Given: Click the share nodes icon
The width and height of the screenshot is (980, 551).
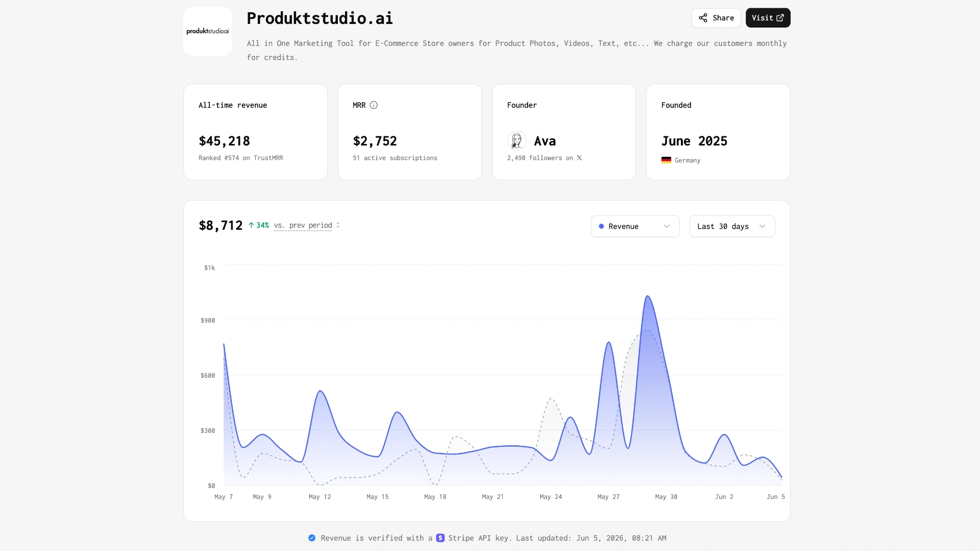Looking at the screenshot, I should [703, 18].
